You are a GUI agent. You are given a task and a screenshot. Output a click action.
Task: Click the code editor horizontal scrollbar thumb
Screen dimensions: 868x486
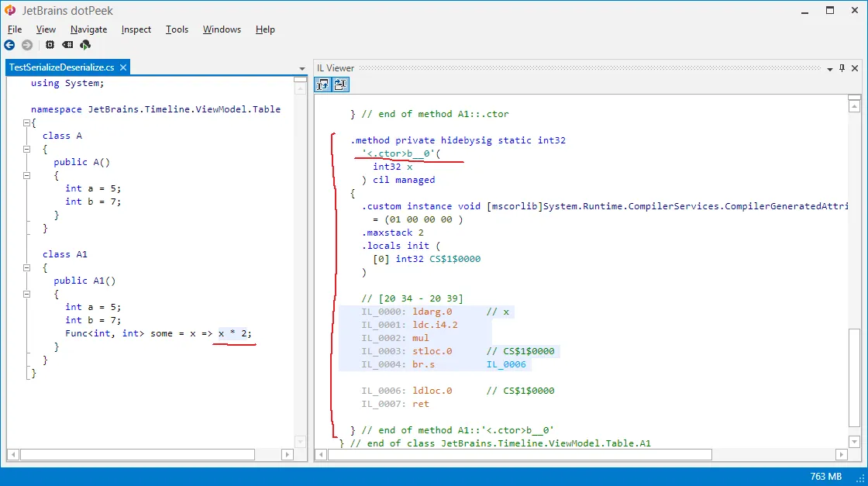pyautogui.click(x=137, y=455)
